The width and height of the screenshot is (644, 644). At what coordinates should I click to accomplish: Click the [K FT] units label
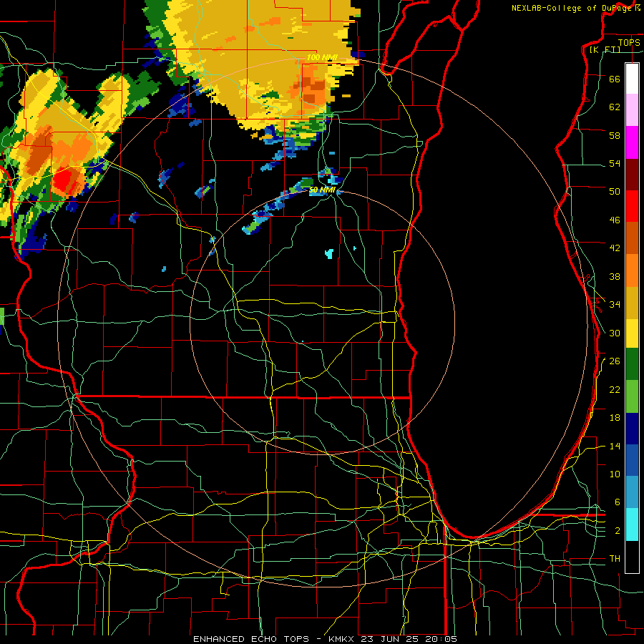[605, 49]
